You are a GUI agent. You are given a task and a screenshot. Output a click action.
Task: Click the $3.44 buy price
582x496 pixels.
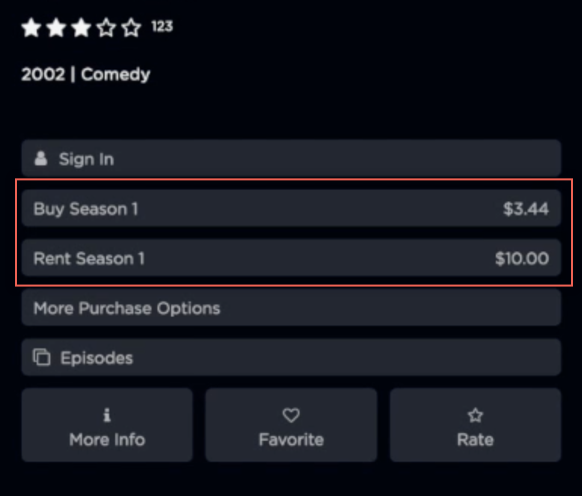click(526, 209)
